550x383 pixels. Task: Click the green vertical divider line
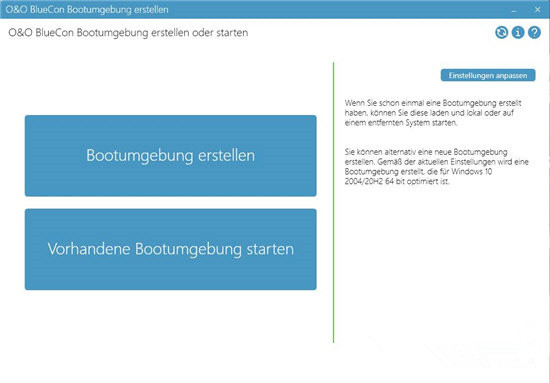334,202
